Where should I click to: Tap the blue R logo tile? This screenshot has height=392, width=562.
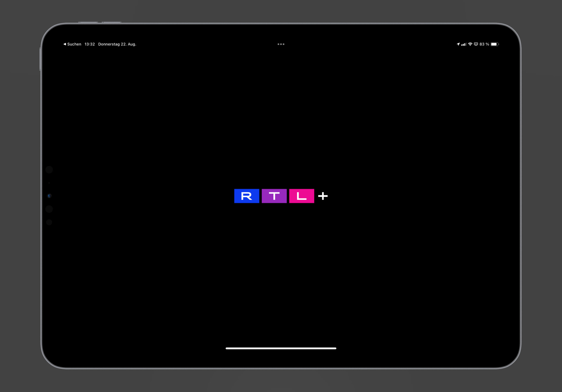[247, 196]
